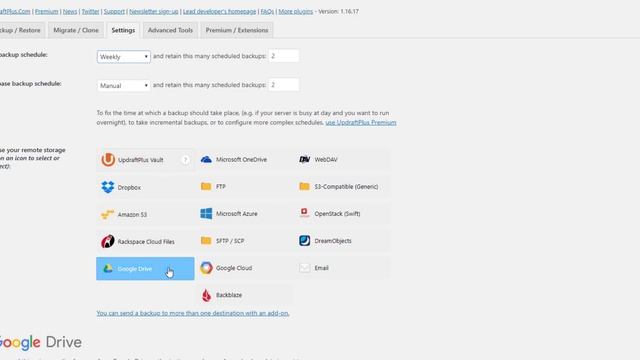Click the Rackspace Cloud Files label text

tap(146, 242)
